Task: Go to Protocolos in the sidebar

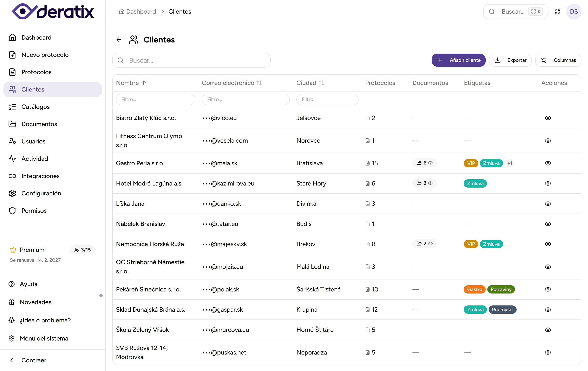Action: [x=36, y=72]
